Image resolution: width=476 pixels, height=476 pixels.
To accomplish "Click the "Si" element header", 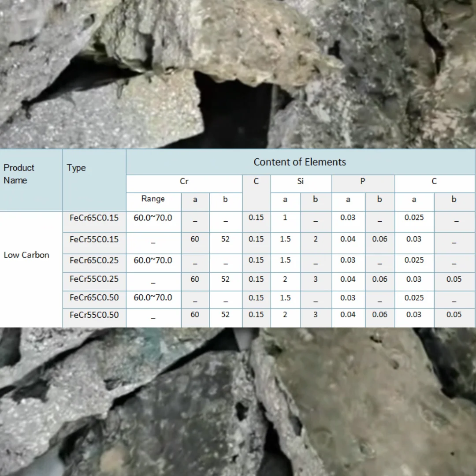I will tap(301, 181).
